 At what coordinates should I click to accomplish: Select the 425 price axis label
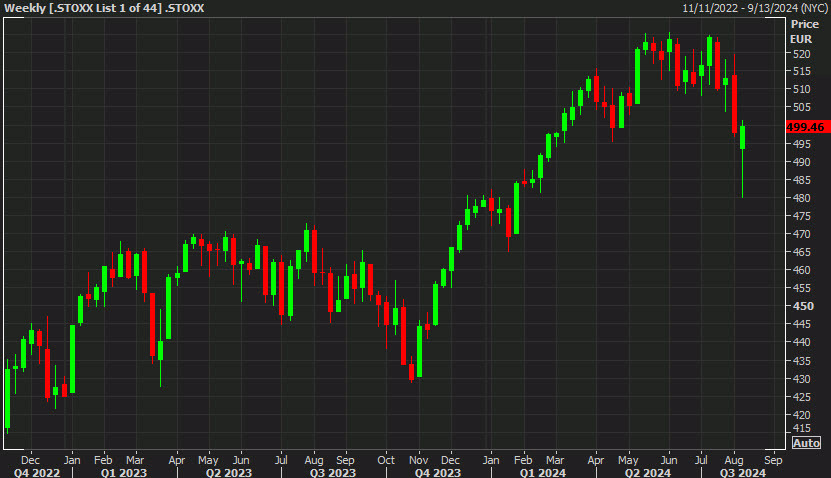tap(801, 397)
